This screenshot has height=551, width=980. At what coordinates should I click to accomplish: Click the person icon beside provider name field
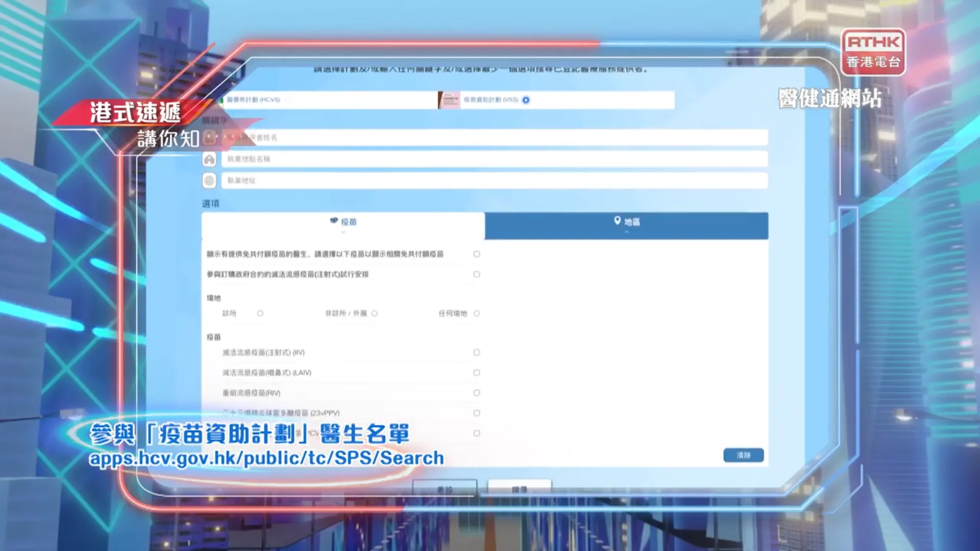210,137
